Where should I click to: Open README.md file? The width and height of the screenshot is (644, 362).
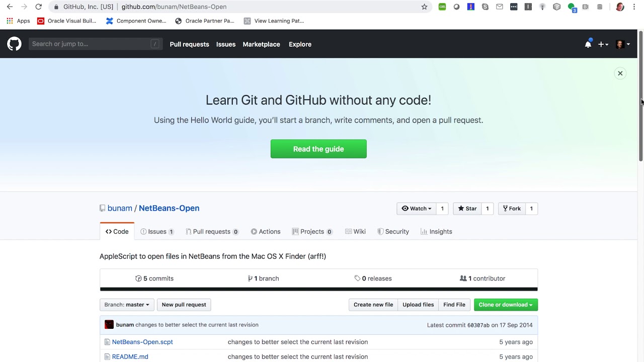click(x=130, y=356)
